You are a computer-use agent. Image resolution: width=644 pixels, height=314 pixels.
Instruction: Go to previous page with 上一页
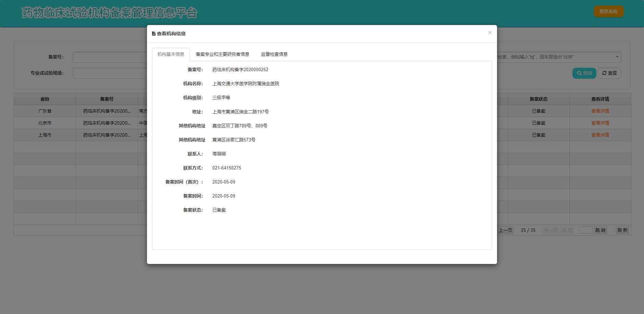[506, 230]
